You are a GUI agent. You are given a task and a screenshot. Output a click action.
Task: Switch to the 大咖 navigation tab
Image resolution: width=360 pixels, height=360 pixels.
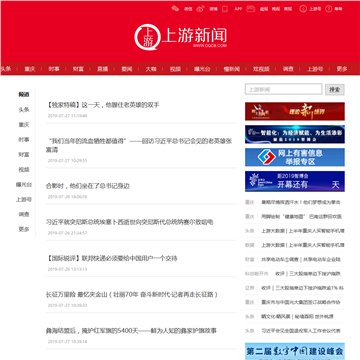coord(151,69)
